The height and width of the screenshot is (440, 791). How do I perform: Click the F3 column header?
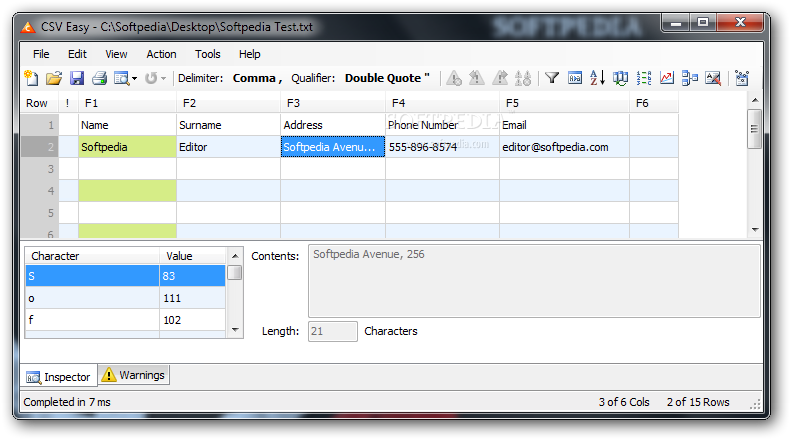pos(333,103)
